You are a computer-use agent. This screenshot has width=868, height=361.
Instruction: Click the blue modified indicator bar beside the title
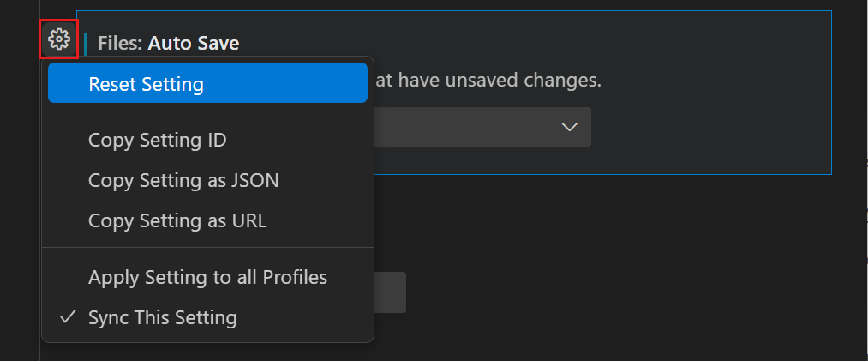point(86,42)
